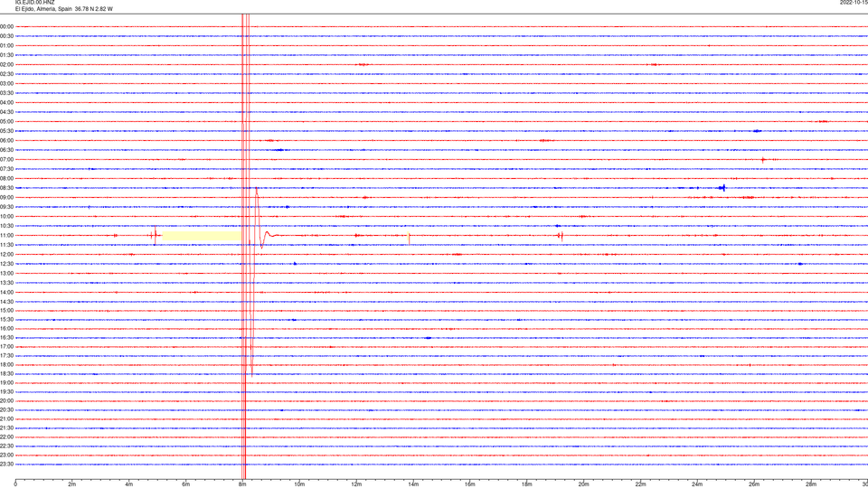Click the 10m axis label

click(299, 484)
